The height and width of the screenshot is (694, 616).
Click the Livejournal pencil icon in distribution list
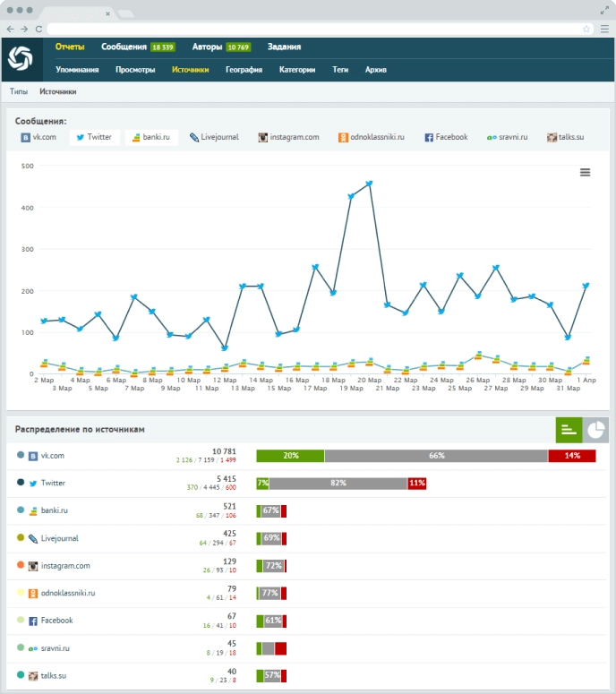pos(33,539)
